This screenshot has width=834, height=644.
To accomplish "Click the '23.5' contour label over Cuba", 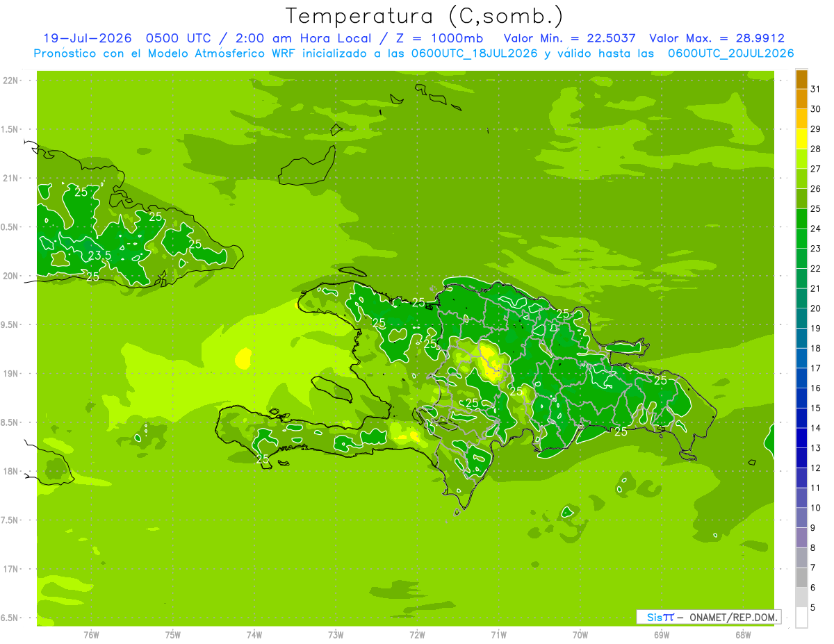I will [99, 256].
